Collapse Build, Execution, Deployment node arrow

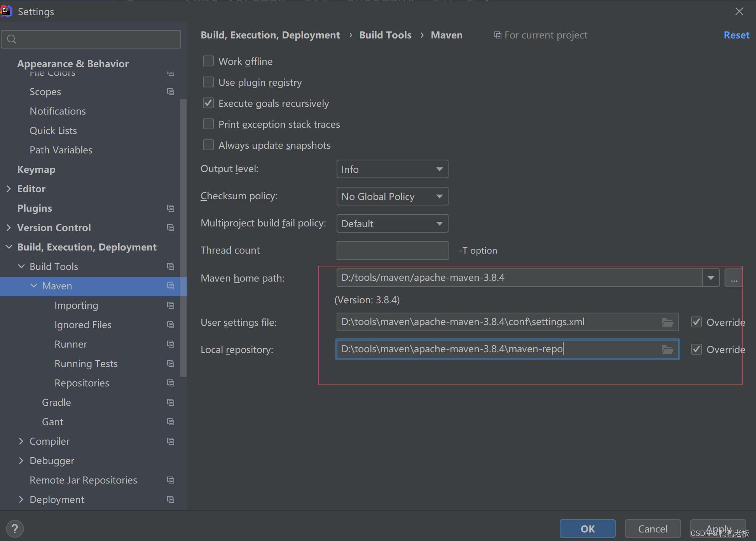pos(9,247)
